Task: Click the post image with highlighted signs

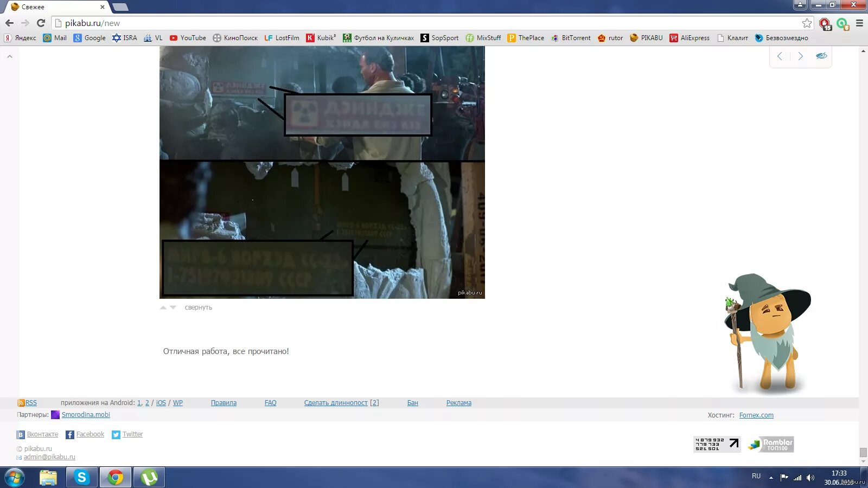Action: tap(322, 172)
